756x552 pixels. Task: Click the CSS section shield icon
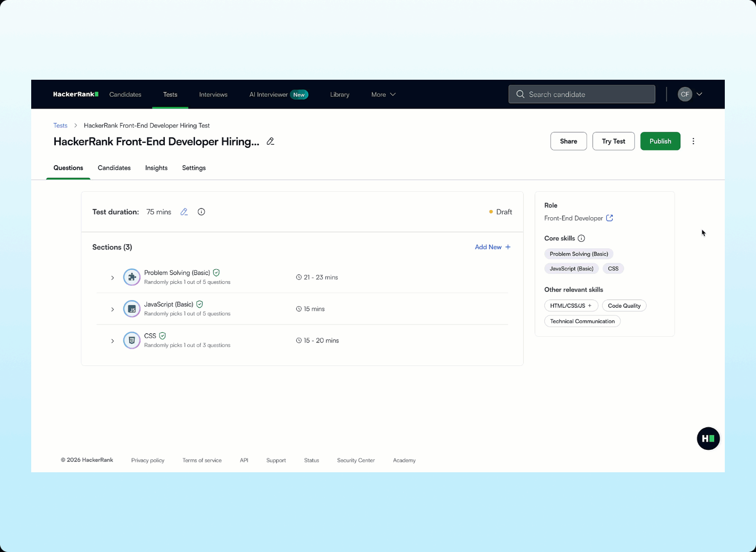pyautogui.click(x=131, y=340)
